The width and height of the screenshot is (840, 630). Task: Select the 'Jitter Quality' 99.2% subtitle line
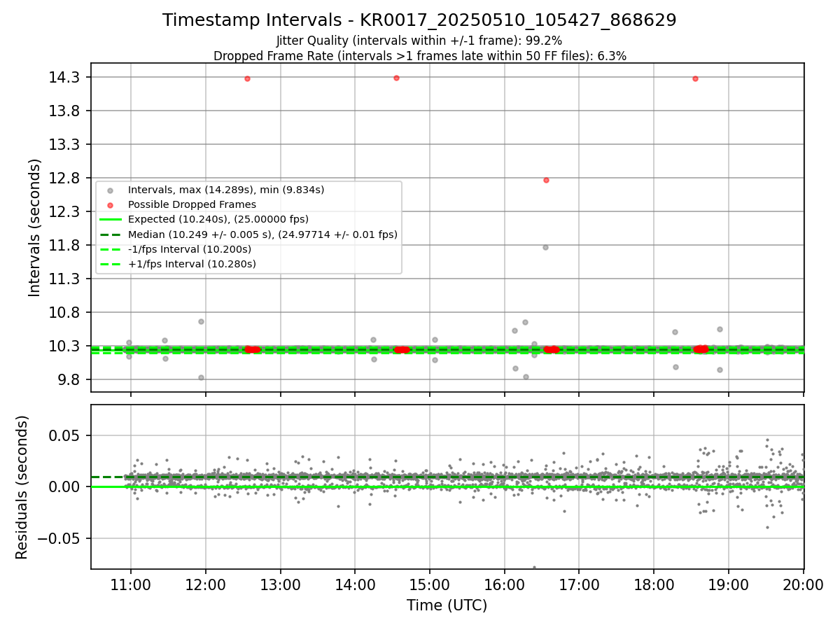click(419, 41)
